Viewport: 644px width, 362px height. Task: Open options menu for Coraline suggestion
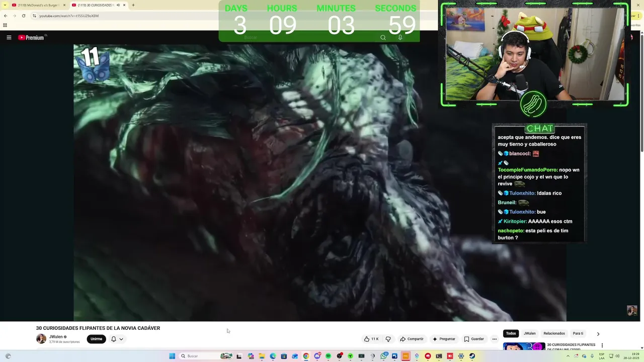click(x=602, y=345)
